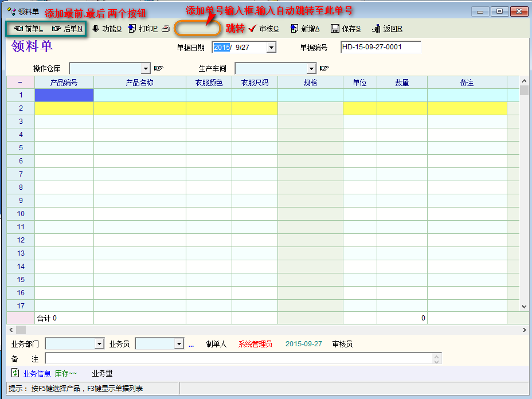
Task: Click the hand pointer next to 生产车间
Action: (x=324, y=68)
